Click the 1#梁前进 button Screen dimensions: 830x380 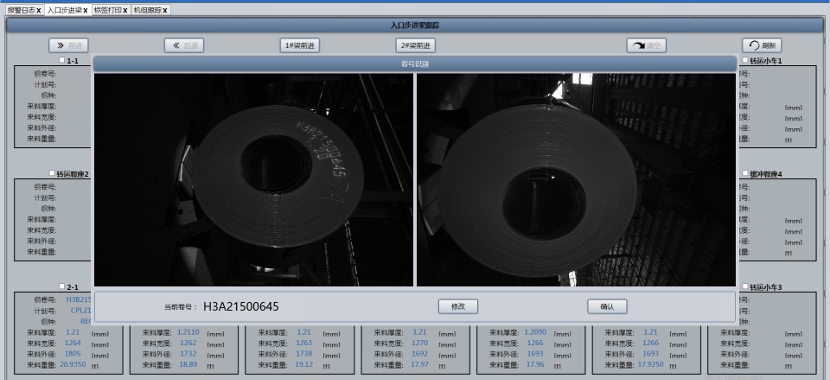pos(300,46)
